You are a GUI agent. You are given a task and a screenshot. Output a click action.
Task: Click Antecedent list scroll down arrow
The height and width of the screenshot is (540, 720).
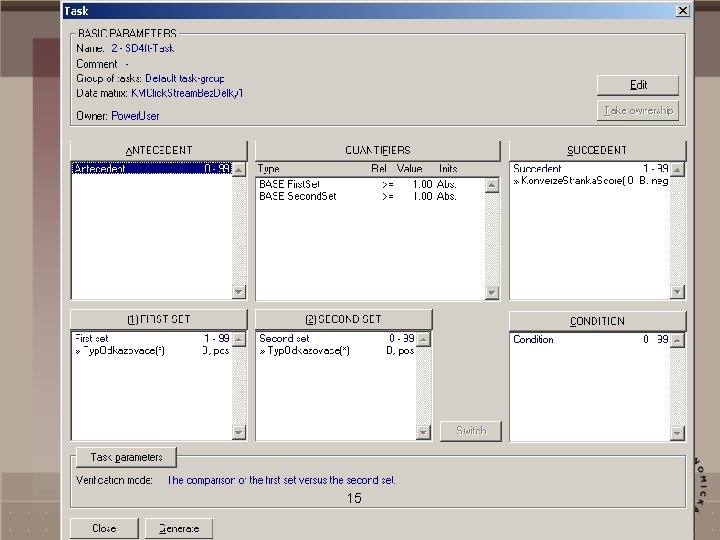pos(239,292)
